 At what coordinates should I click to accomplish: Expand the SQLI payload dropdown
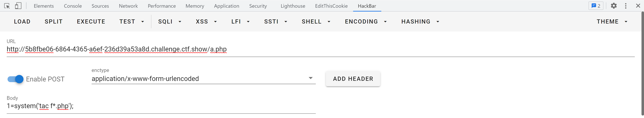tap(170, 22)
